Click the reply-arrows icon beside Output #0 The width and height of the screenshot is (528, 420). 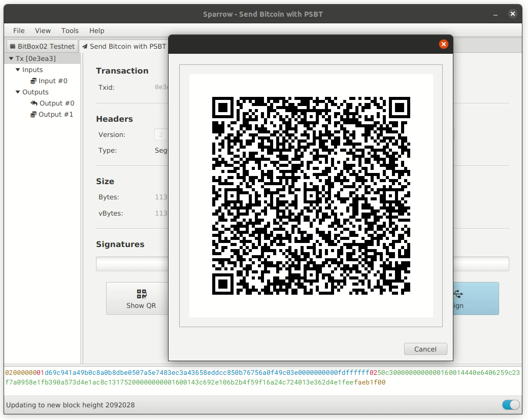(34, 103)
